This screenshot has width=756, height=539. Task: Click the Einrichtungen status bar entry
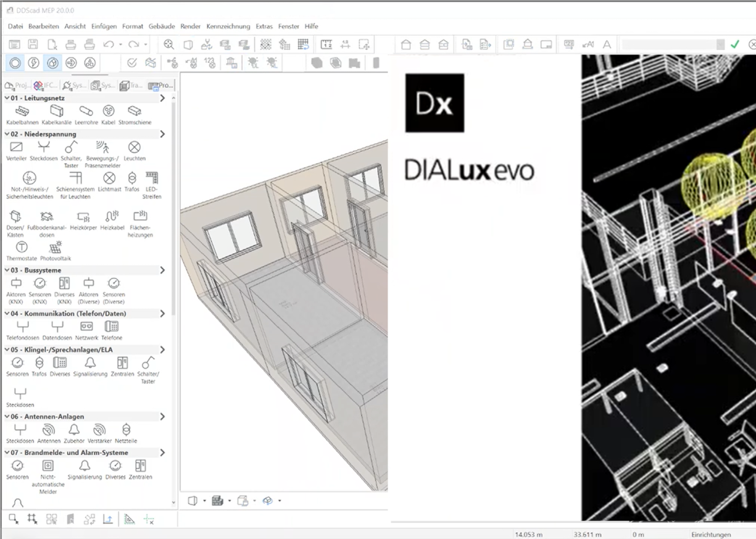(x=711, y=534)
